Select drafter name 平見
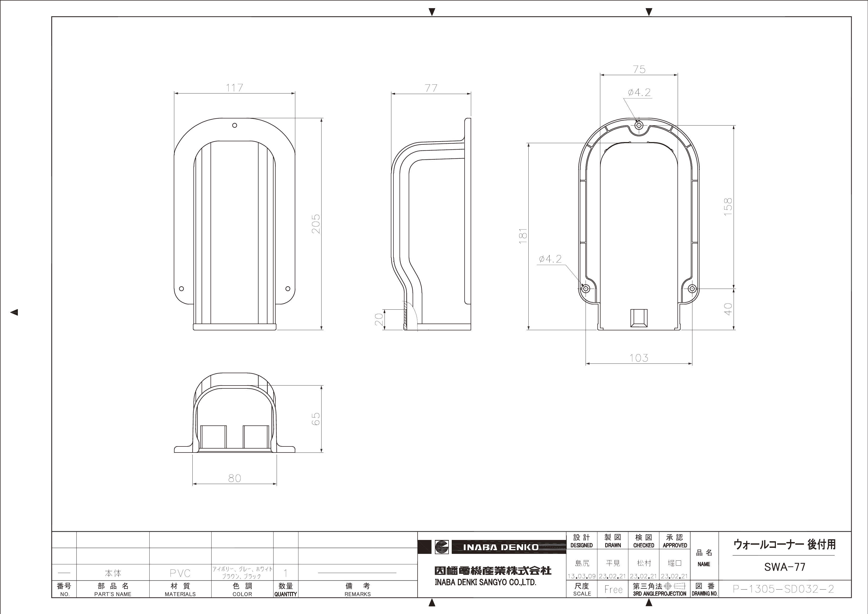Viewport: 868px width, 614px height. click(x=613, y=563)
